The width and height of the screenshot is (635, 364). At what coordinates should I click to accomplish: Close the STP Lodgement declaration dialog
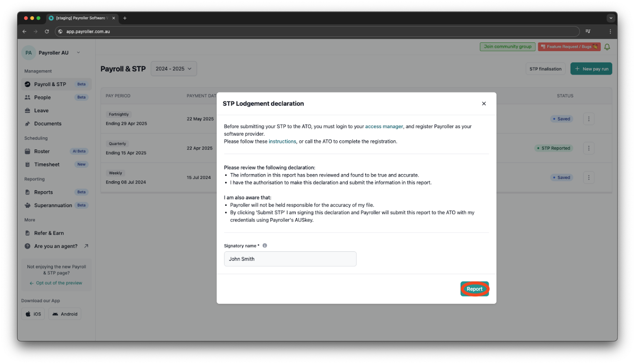pos(483,103)
